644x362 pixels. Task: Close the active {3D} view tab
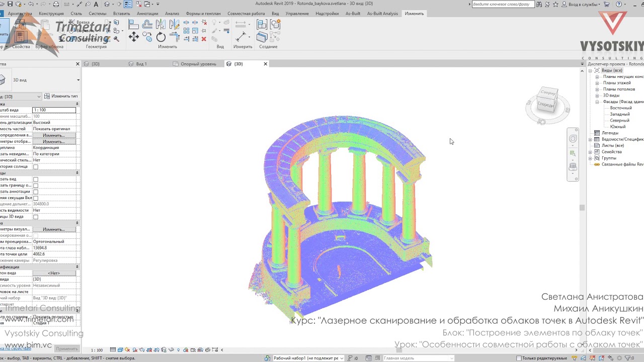pos(265,64)
